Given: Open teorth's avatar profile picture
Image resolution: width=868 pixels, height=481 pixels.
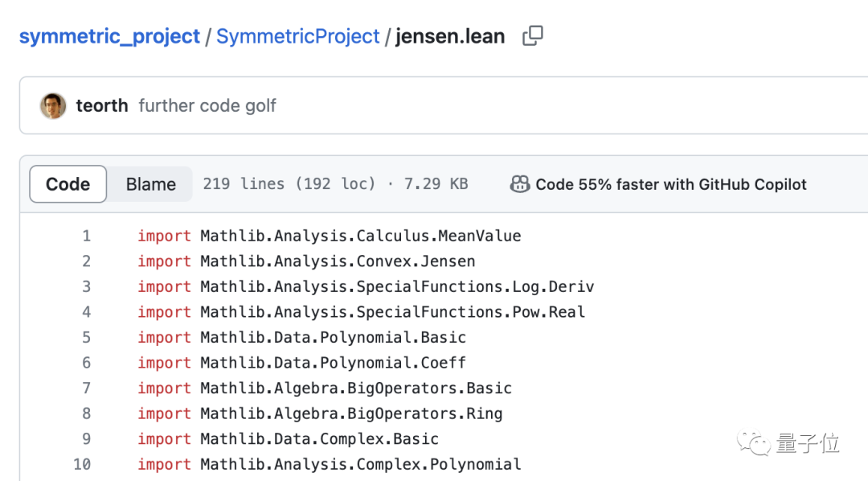Looking at the screenshot, I should (53, 105).
